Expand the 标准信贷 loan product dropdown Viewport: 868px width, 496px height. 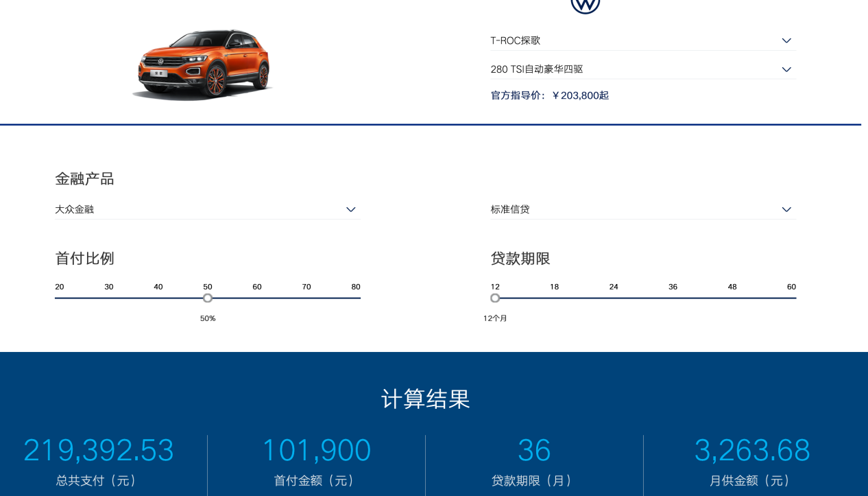click(x=642, y=209)
